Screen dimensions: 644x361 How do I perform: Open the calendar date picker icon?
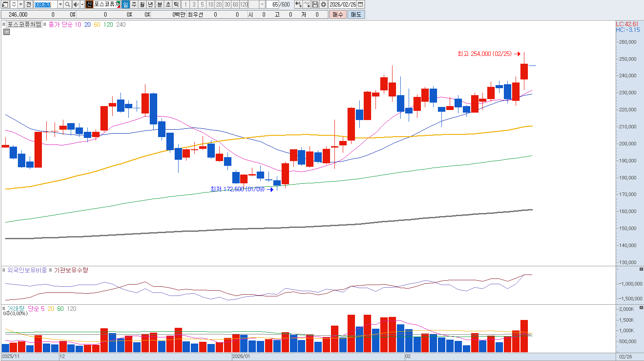pos(361,4)
